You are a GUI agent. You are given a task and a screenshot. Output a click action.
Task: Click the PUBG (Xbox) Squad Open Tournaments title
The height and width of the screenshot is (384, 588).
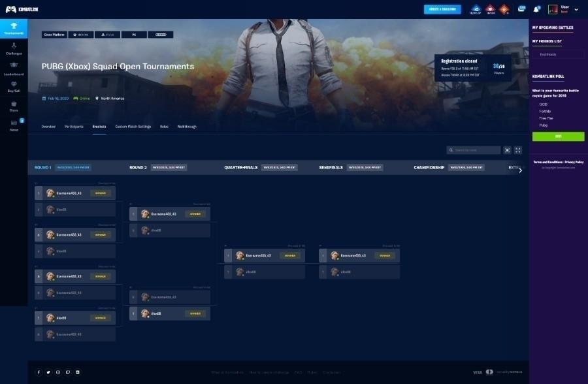(118, 67)
